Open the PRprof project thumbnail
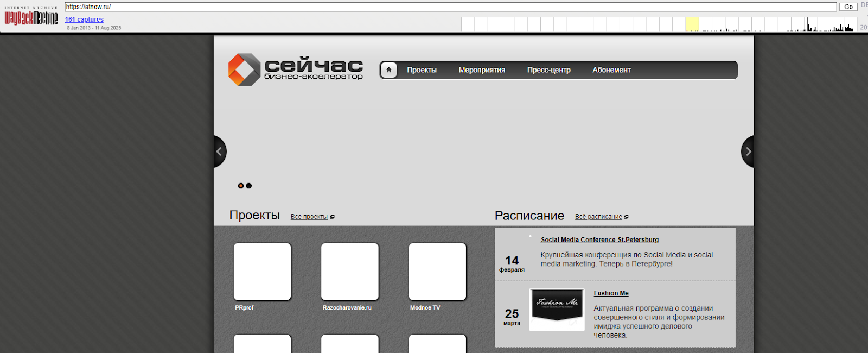The image size is (868, 353). [262, 272]
